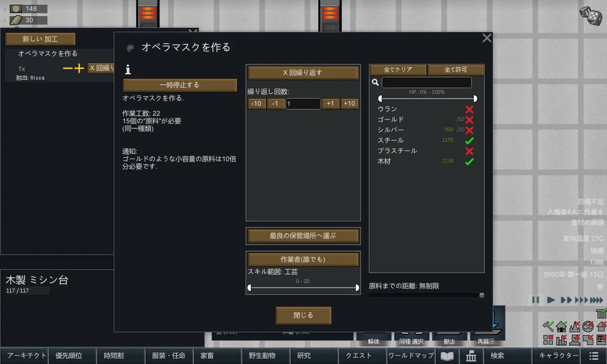
Task: Open the X回繰り返す repeat mode dropdown
Action: (x=303, y=73)
